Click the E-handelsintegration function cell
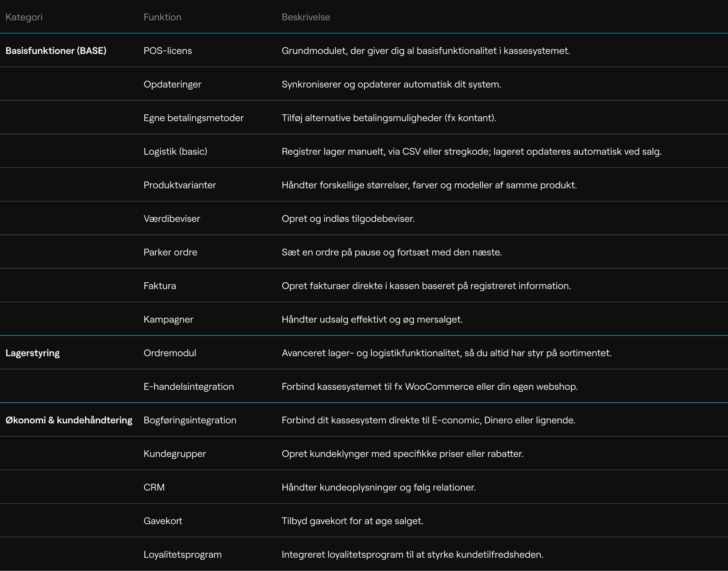 [188, 386]
